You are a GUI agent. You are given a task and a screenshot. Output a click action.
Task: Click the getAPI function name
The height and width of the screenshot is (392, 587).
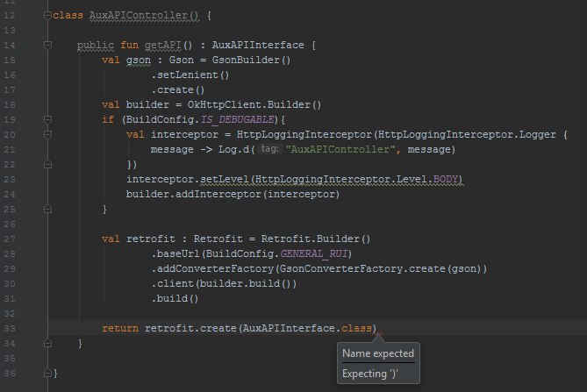163,46
